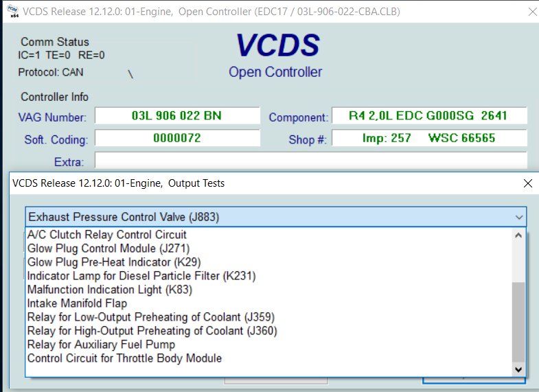Click the 'Protocol: CAN' status text
539x392 pixels.
click(51, 73)
